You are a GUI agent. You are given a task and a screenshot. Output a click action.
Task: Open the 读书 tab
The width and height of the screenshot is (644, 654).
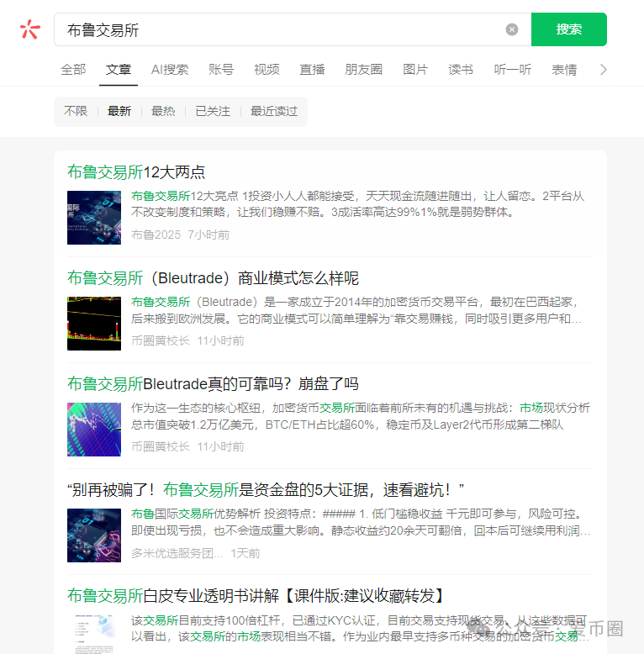tap(461, 69)
